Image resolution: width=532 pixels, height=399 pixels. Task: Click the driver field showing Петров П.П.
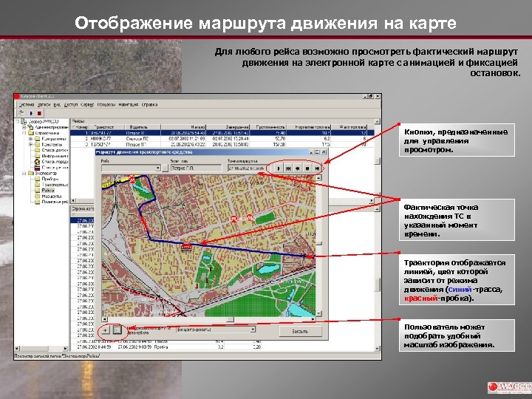click(x=196, y=168)
